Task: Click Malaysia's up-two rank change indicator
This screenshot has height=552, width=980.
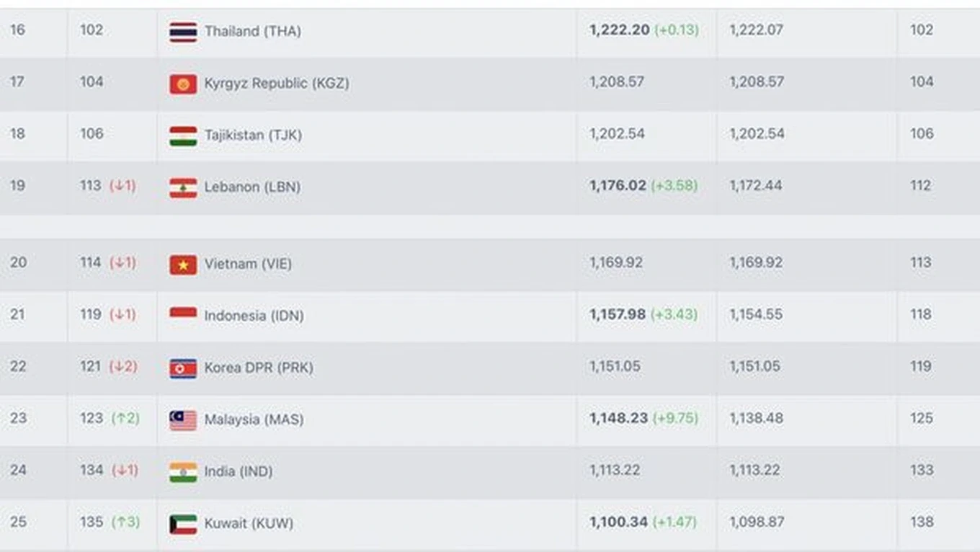Action: click(125, 418)
